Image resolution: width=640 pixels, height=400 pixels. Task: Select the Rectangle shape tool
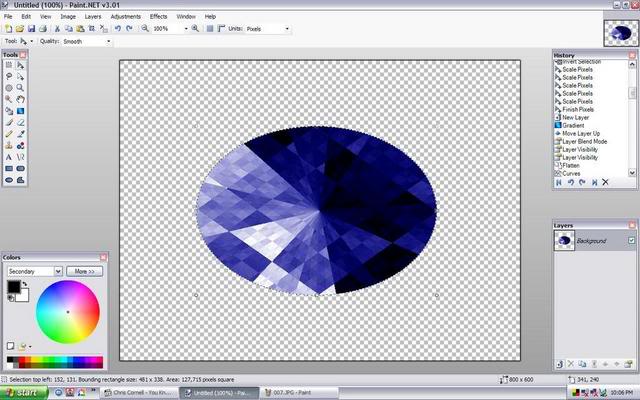point(9,168)
